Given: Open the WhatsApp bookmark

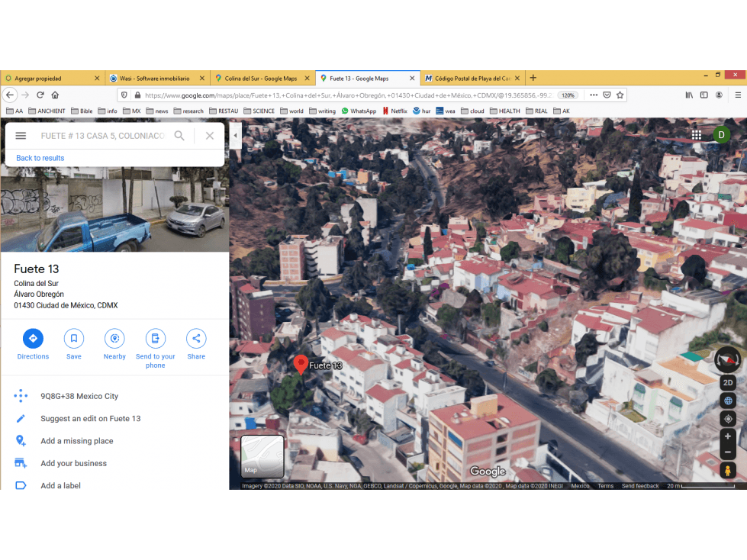Looking at the screenshot, I should (x=359, y=111).
